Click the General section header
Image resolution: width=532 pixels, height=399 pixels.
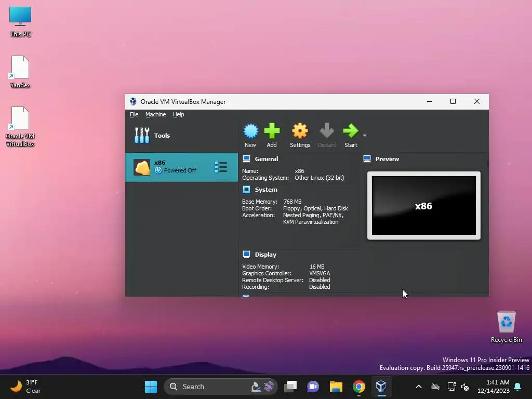coord(267,159)
